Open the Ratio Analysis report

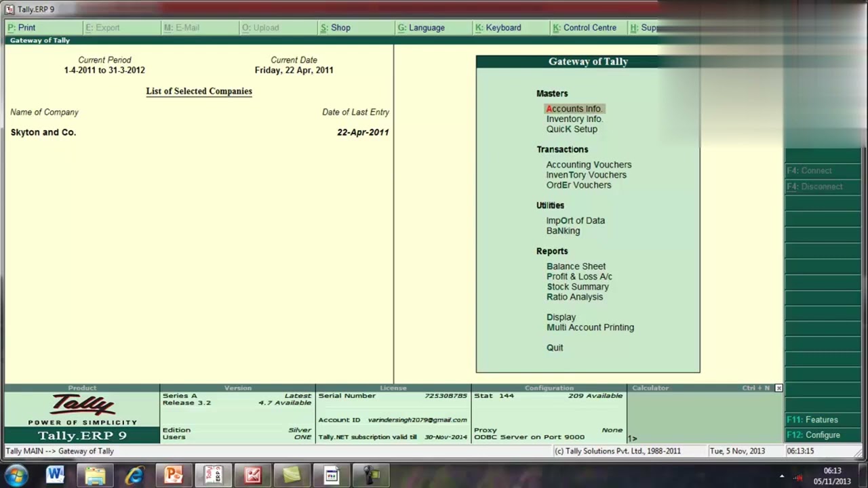point(574,297)
